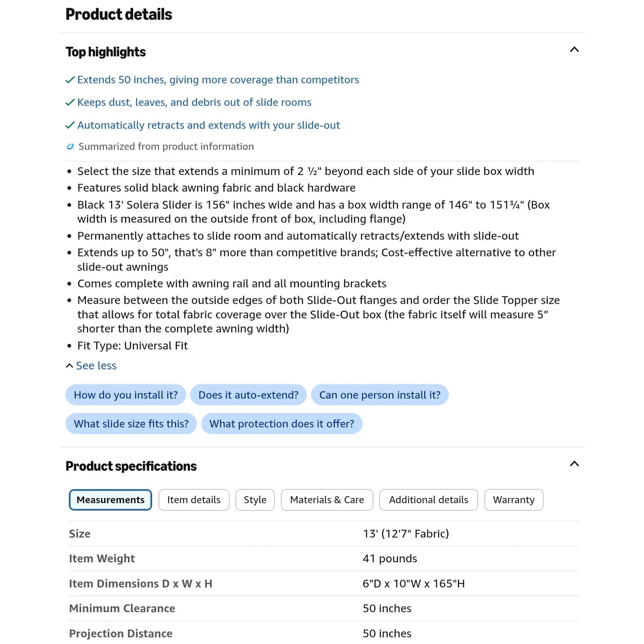644x644 pixels.
Task: Select the Measurements tab
Action: (x=110, y=500)
